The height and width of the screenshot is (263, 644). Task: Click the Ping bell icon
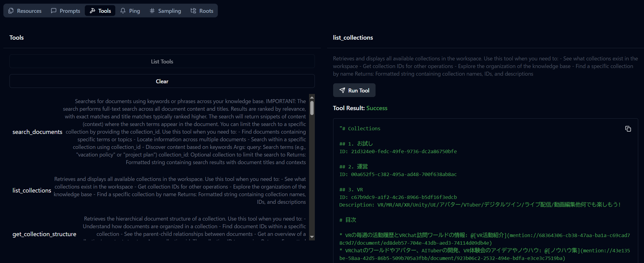click(x=123, y=11)
